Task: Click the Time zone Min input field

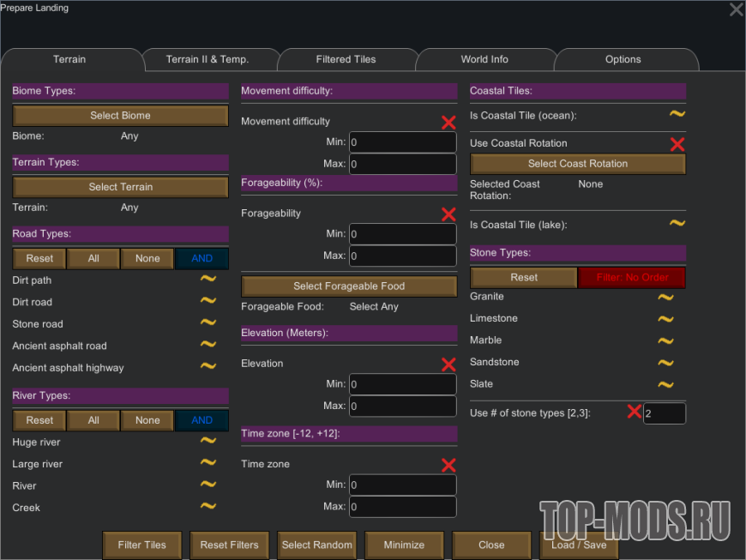Action: [402, 485]
